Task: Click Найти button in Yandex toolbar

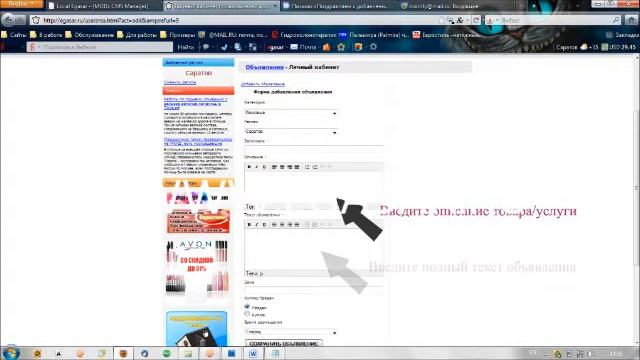Action: 186,47
